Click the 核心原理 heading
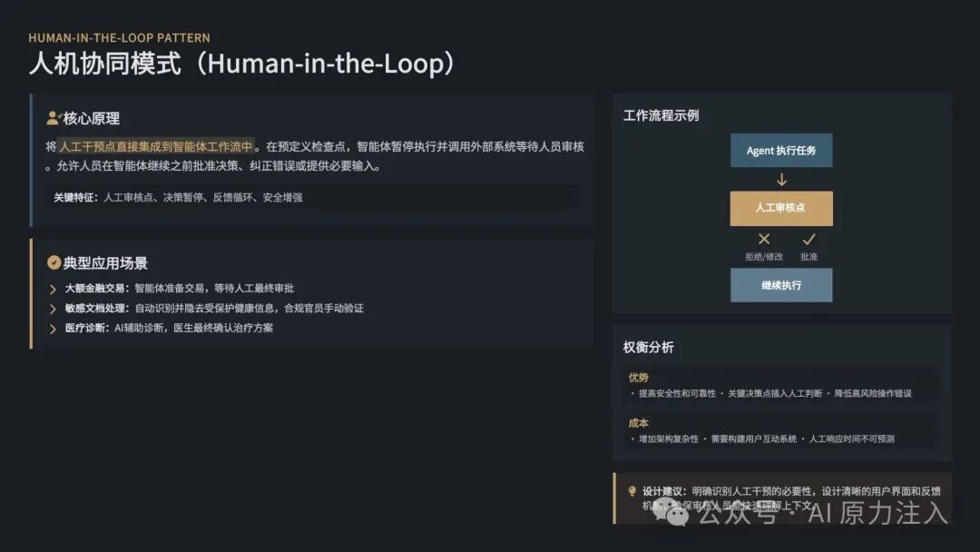Viewport: 980px width, 552px height. (x=92, y=118)
